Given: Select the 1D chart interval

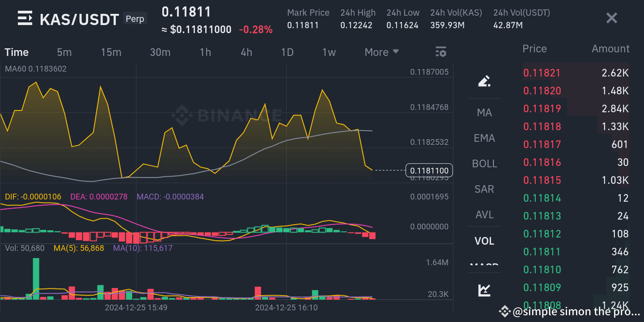Looking at the screenshot, I should click(288, 52).
